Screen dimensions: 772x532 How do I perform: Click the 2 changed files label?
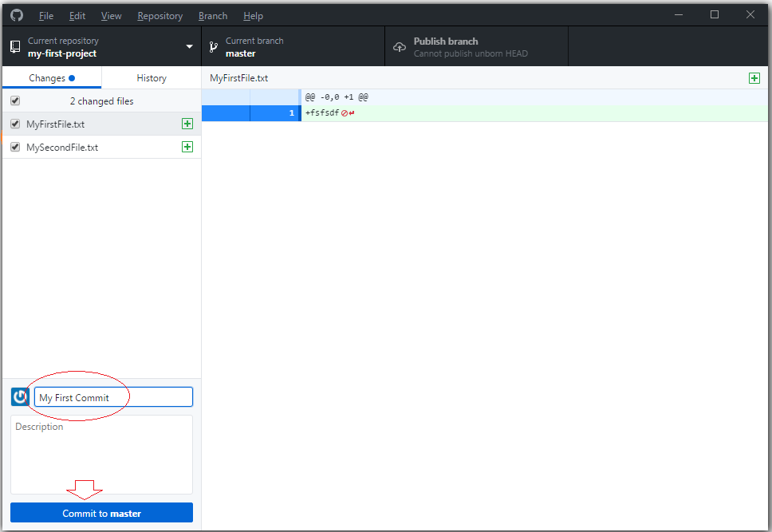[101, 101]
